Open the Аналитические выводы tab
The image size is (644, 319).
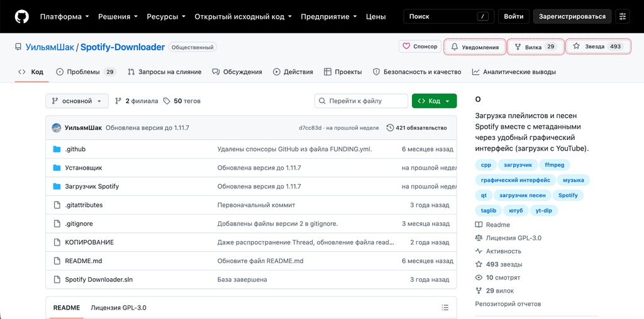(514, 72)
